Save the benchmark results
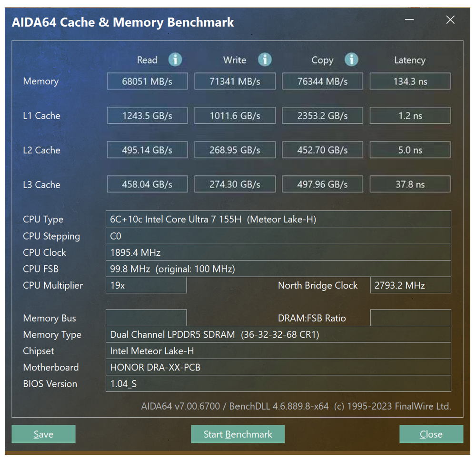476x461 pixels. pyautogui.click(x=43, y=434)
